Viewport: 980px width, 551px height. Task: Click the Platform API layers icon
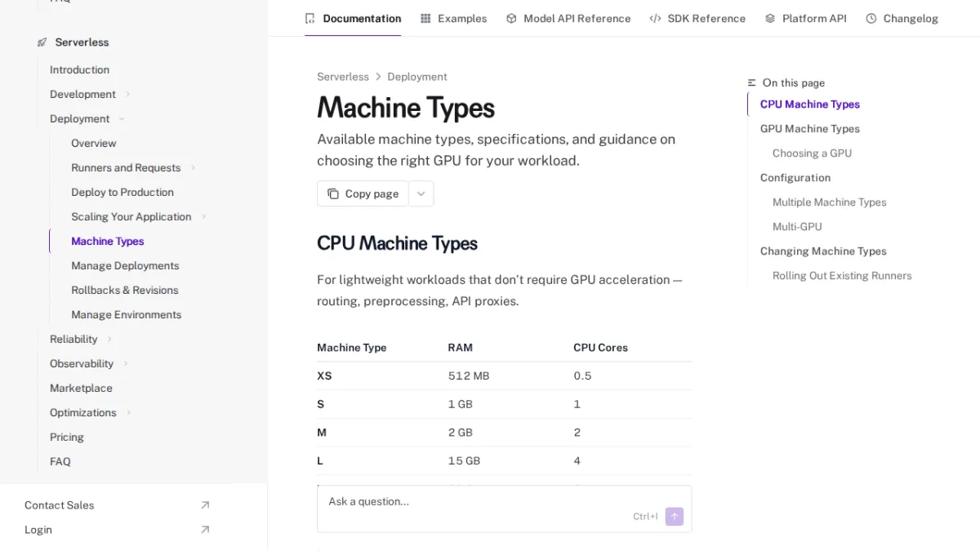[x=770, y=18]
